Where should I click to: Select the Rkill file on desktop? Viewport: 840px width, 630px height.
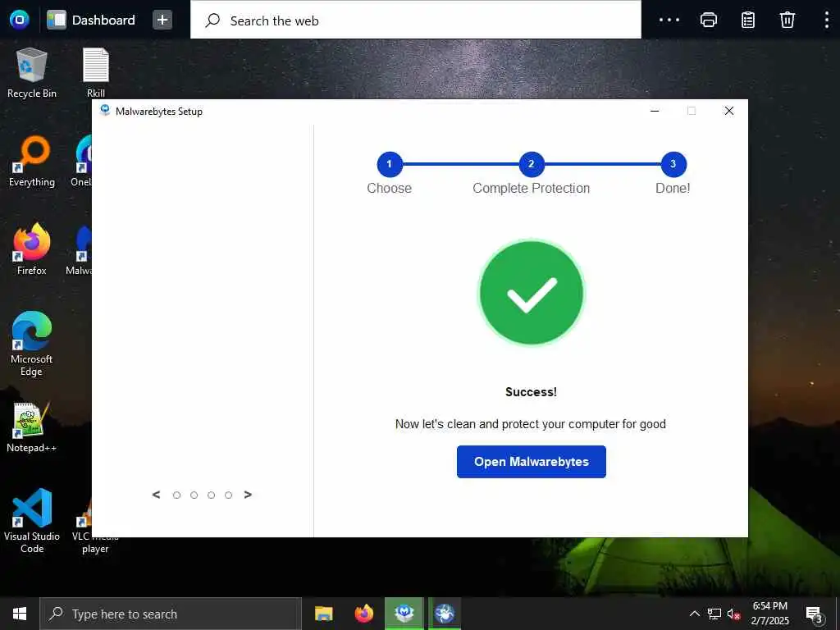[x=96, y=73]
